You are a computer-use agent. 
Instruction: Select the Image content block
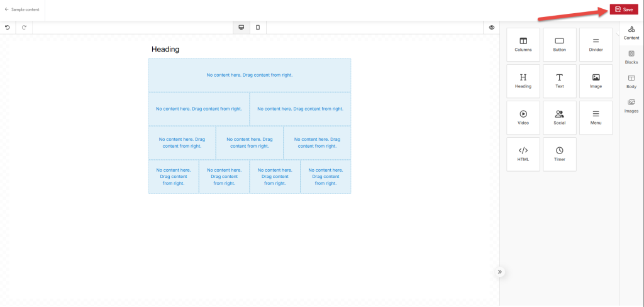pyautogui.click(x=596, y=81)
